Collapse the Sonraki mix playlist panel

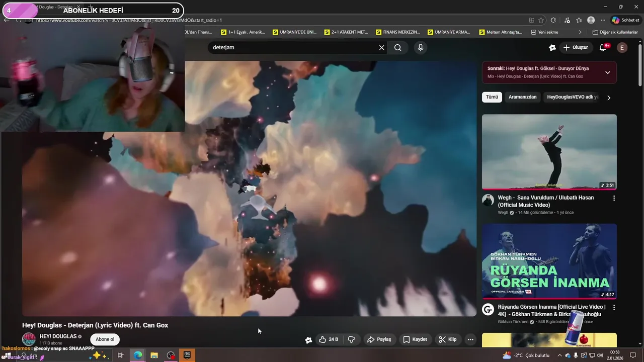tap(607, 72)
